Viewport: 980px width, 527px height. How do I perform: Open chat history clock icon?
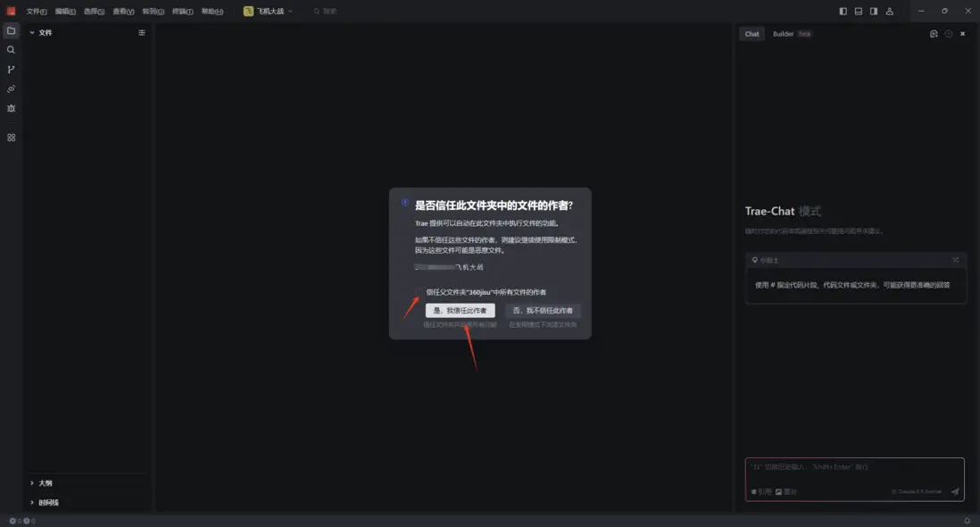click(x=948, y=34)
